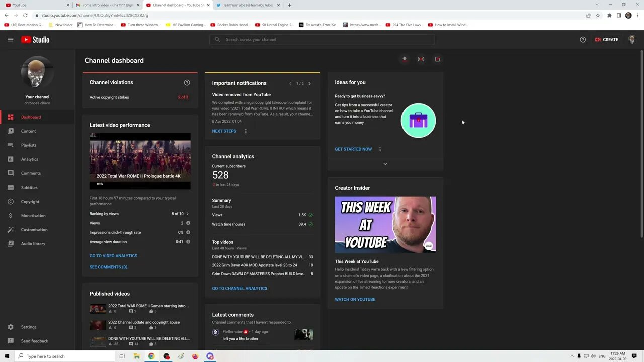Open Playlists in the sidebar
Image resolution: width=644 pixels, height=362 pixels.
(38, 145)
